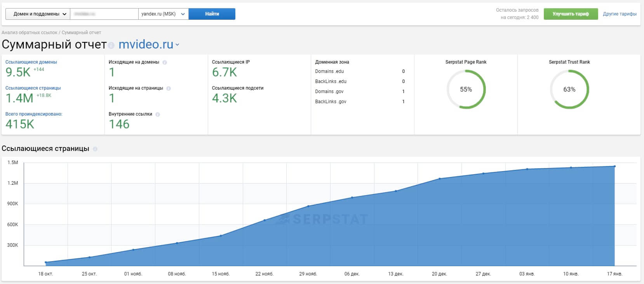Open the 'Другие тарифы' link
The height and width of the screenshot is (284, 644).
pos(620,14)
